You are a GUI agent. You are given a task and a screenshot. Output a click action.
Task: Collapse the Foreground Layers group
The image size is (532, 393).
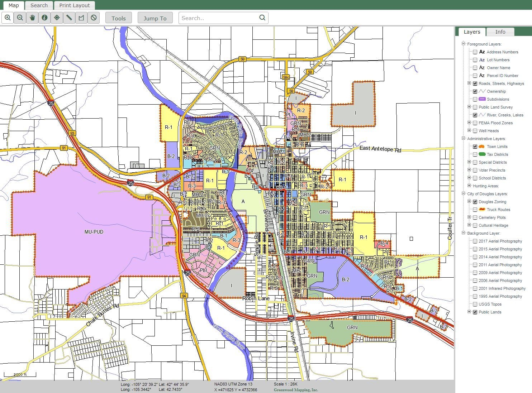pyautogui.click(x=464, y=44)
